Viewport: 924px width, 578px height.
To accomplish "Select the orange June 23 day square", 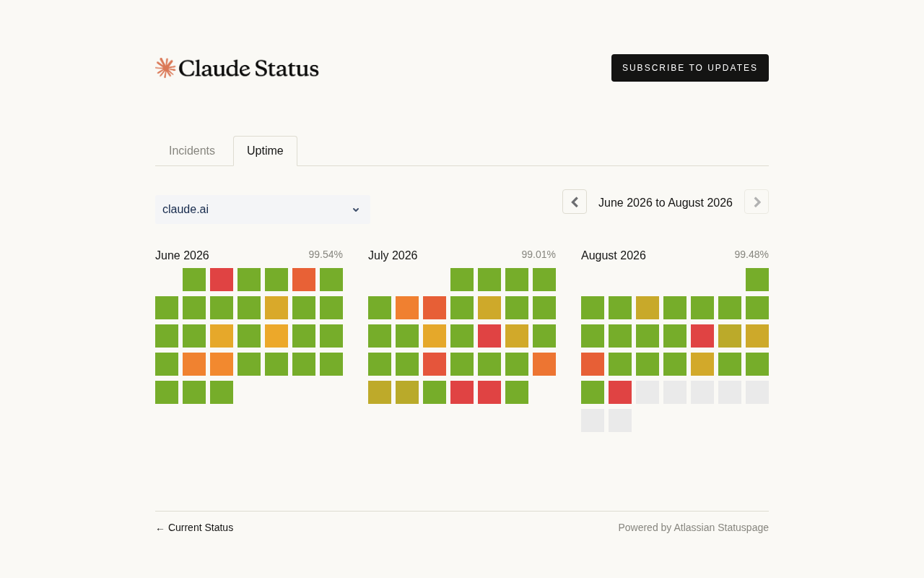I will tap(222, 364).
